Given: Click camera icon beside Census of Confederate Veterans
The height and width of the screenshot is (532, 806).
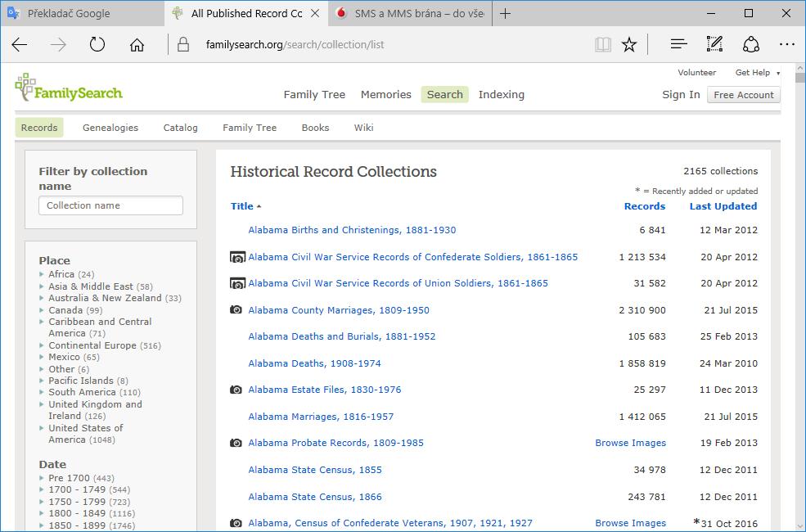Looking at the screenshot, I should (x=236, y=523).
